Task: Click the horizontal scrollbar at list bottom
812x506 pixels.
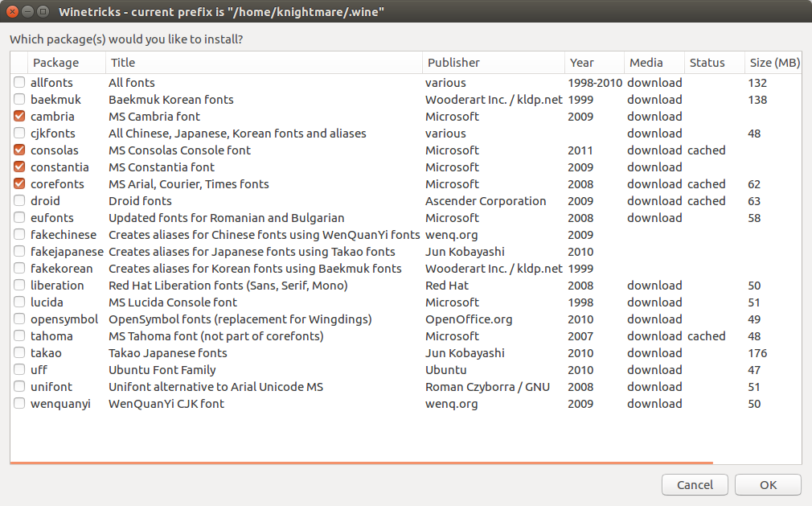Action: coord(361,463)
